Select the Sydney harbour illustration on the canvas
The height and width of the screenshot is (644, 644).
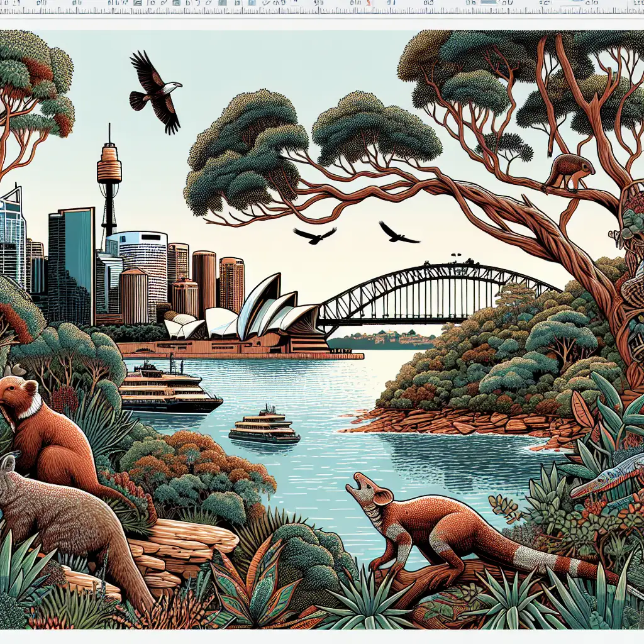tap(322, 330)
